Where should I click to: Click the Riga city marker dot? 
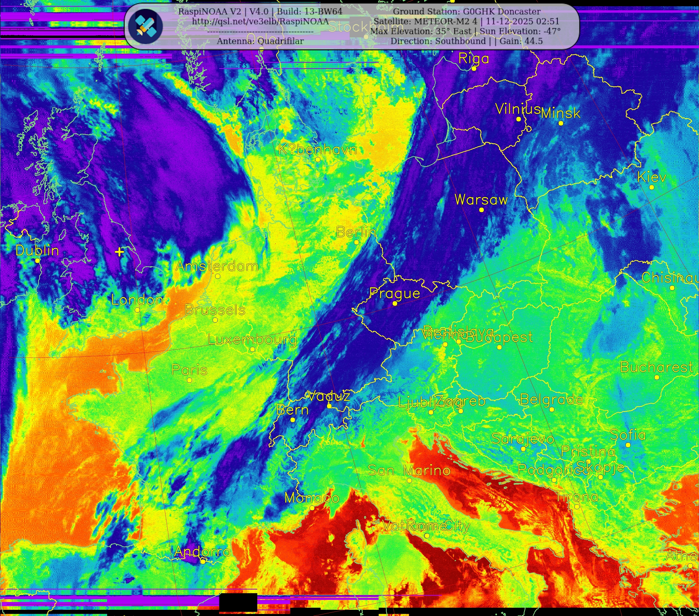(x=474, y=69)
